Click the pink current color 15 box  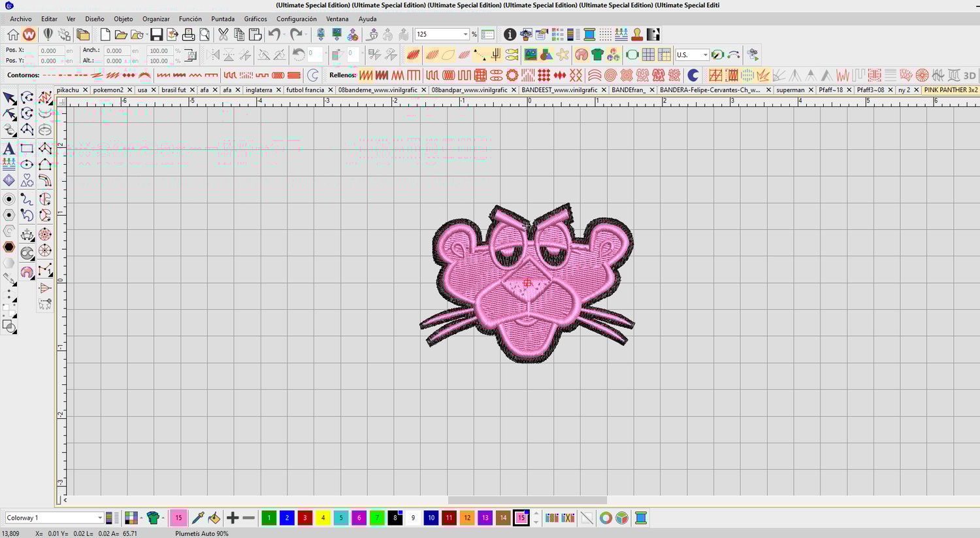point(178,518)
